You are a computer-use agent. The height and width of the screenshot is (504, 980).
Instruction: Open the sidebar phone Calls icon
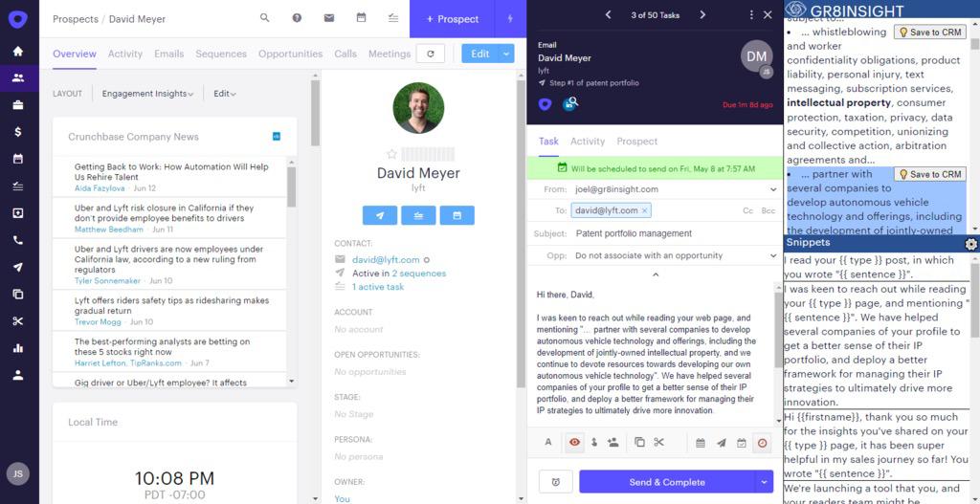(x=18, y=240)
